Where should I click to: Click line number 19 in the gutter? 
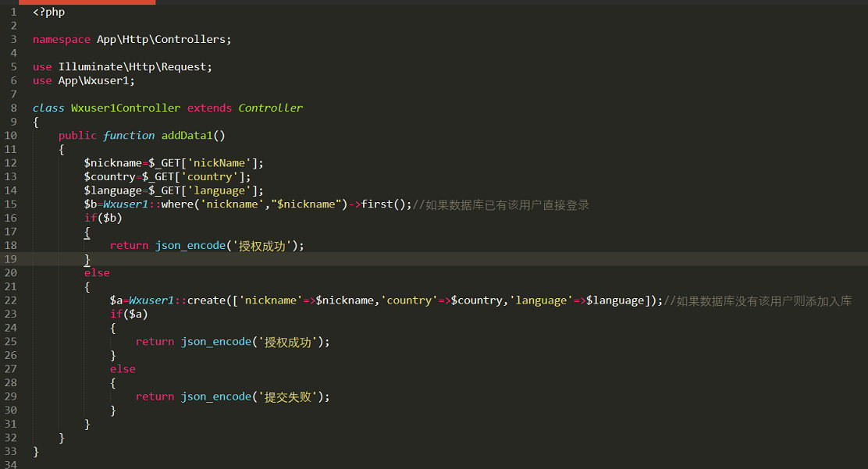(x=10, y=259)
